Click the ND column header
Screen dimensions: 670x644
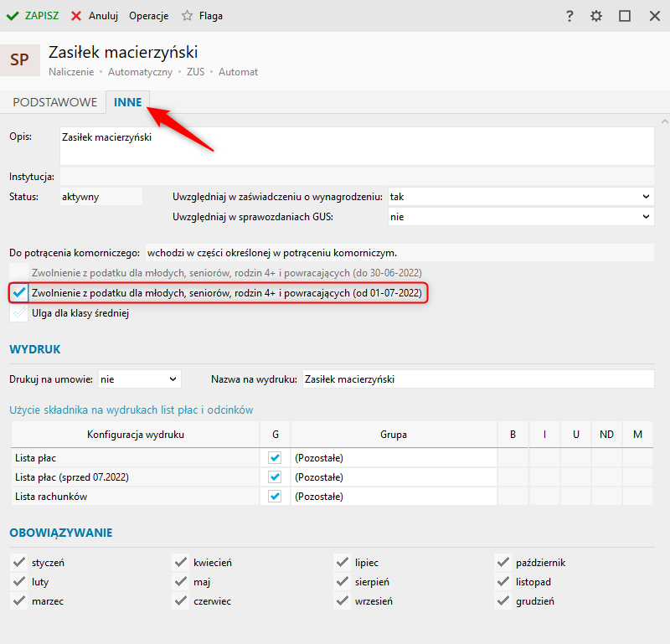pyautogui.click(x=606, y=435)
